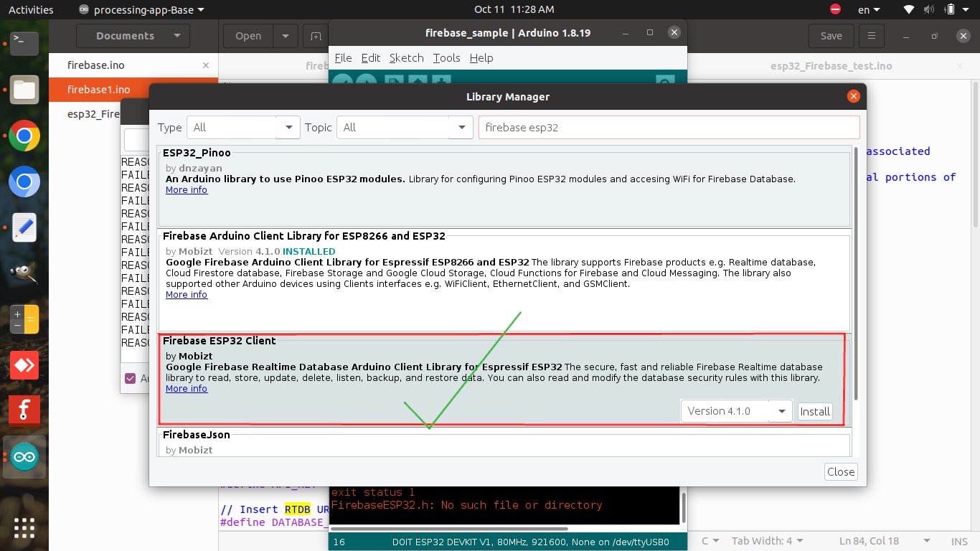Open the Files app in the dock
This screenshot has height=551, width=980.
24,90
